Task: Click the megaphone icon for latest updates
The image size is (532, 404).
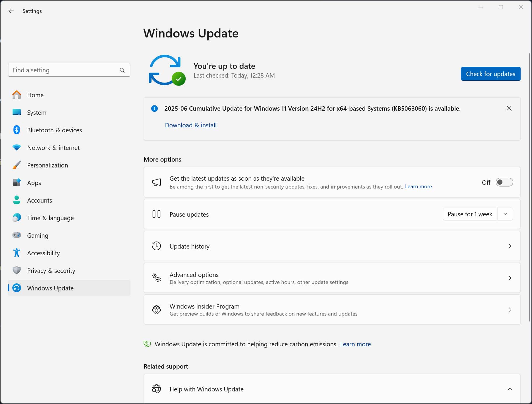Action: (x=156, y=182)
